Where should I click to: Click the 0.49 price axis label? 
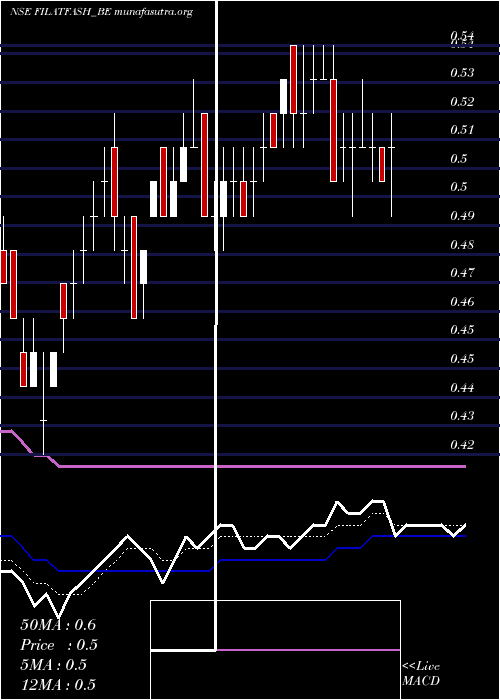point(462,216)
